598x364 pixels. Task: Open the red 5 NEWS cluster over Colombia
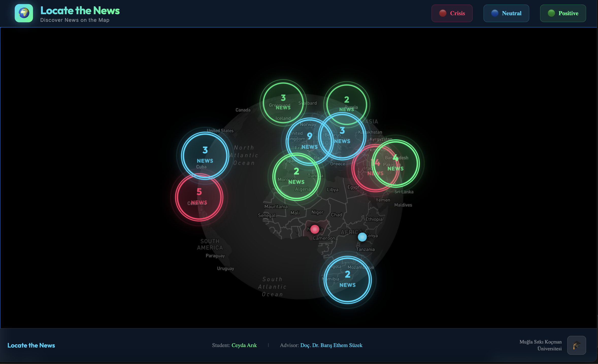(199, 197)
